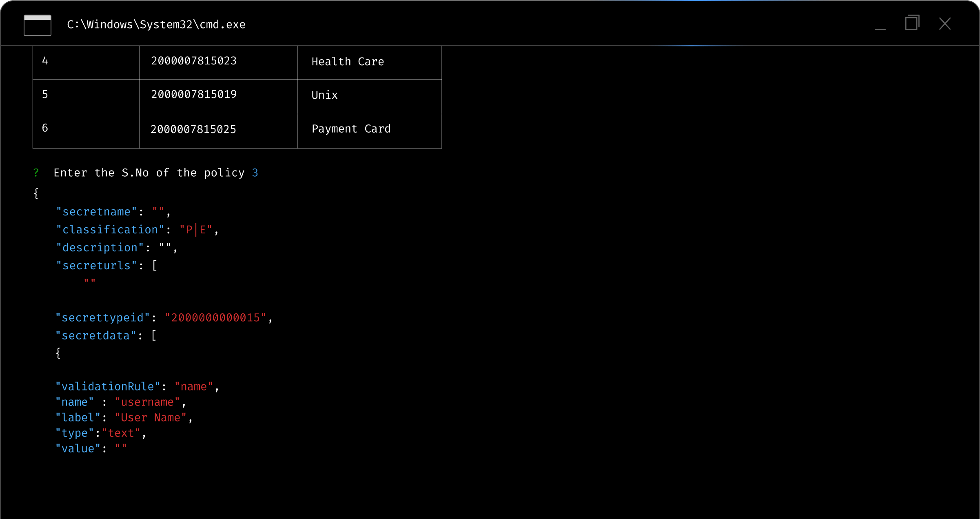Click the "secrettypeid" key
Image resolution: width=980 pixels, height=519 pixels.
pyautogui.click(x=103, y=318)
